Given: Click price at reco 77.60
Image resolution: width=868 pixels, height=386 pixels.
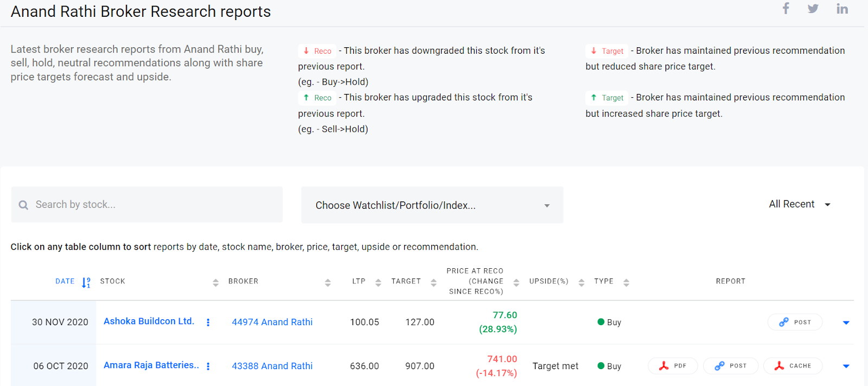Looking at the screenshot, I should click(x=505, y=315).
